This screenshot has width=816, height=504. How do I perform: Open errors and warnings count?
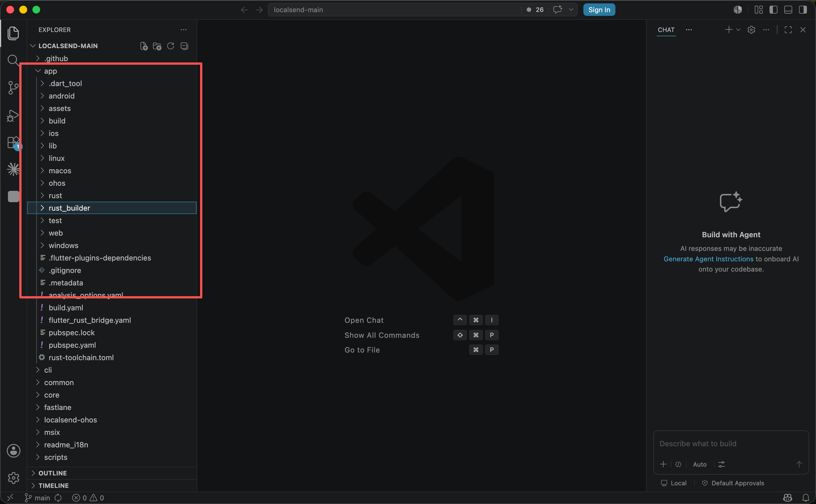pyautogui.click(x=88, y=498)
